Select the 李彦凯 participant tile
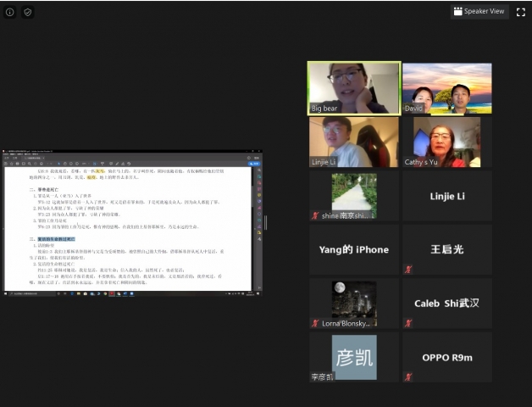The width and height of the screenshot is (532, 407). coord(353,356)
